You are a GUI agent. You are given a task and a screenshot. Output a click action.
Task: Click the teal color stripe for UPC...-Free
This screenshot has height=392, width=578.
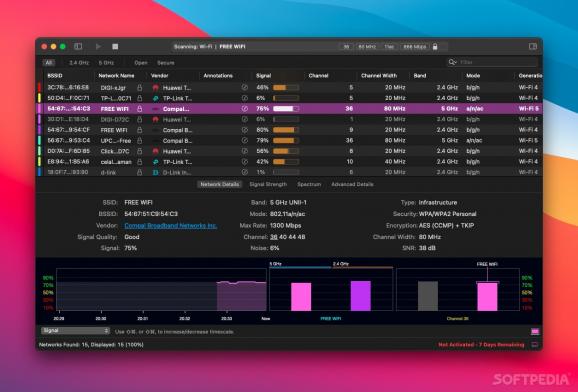coord(39,141)
